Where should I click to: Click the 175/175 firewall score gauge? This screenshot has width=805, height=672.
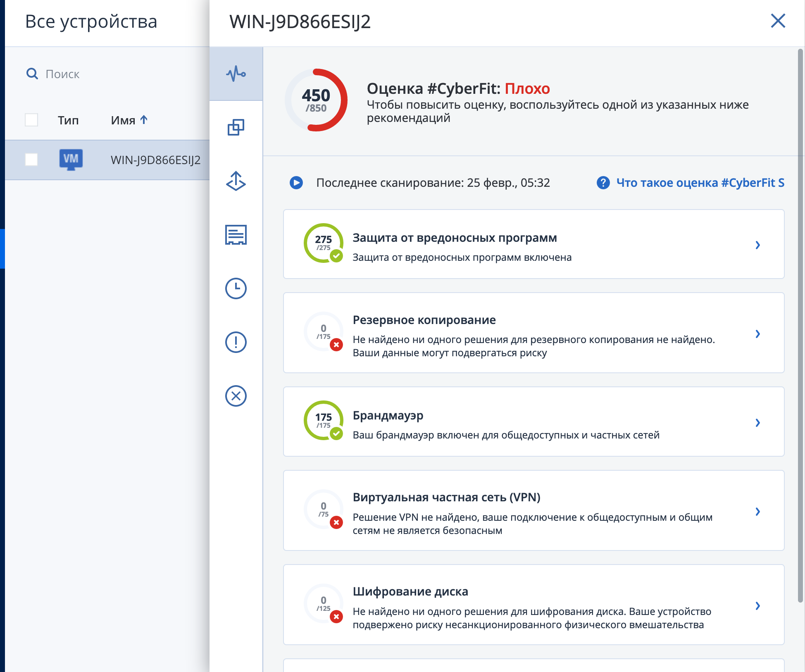(x=324, y=421)
